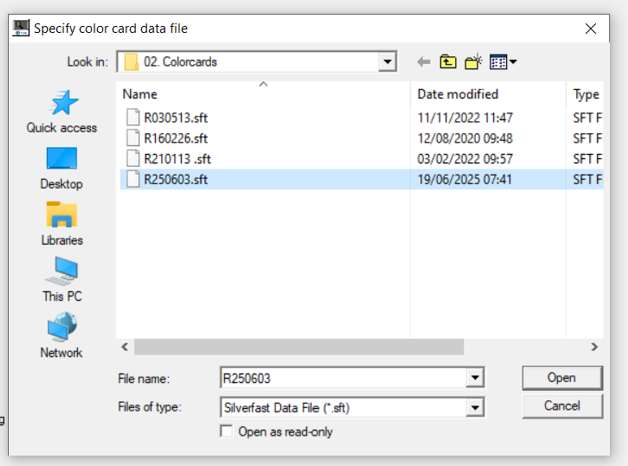The width and height of the screenshot is (628, 466).
Task: Click date 12/08/2020 09:48
Action: click(465, 139)
